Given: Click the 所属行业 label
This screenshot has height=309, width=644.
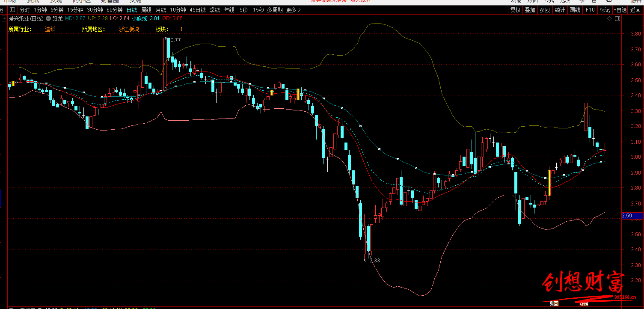Looking at the screenshot, I should coord(20,29).
